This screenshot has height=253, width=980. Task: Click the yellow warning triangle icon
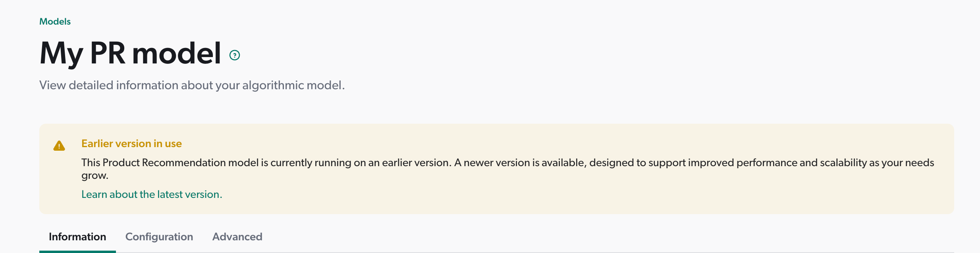(x=59, y=146)
